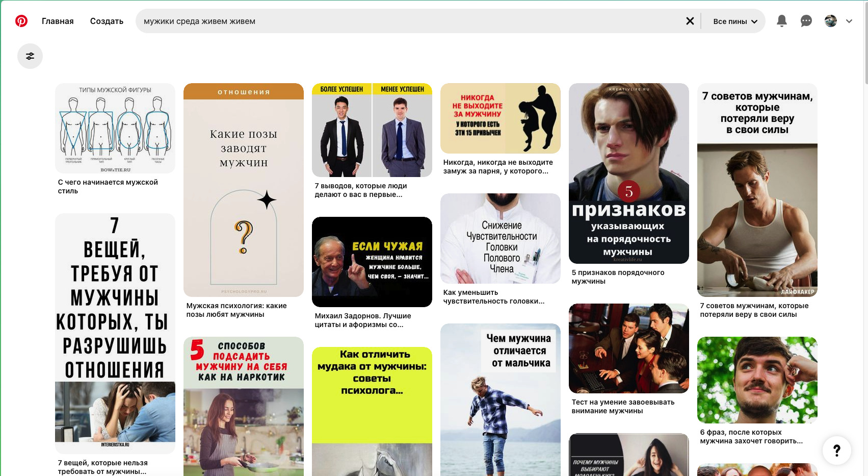The image size is (868, 476).
Task: Open the 'Снижение чувствительности' pin image
Action: point(501,238)
